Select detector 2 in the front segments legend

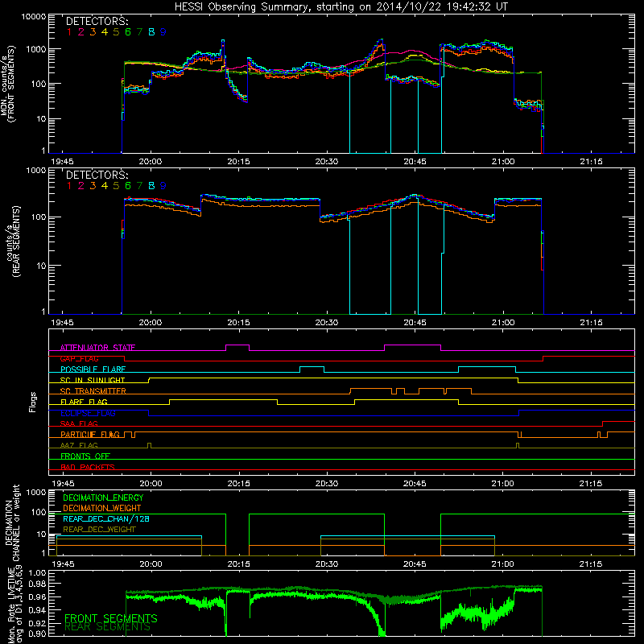click(x=81, y=32)
